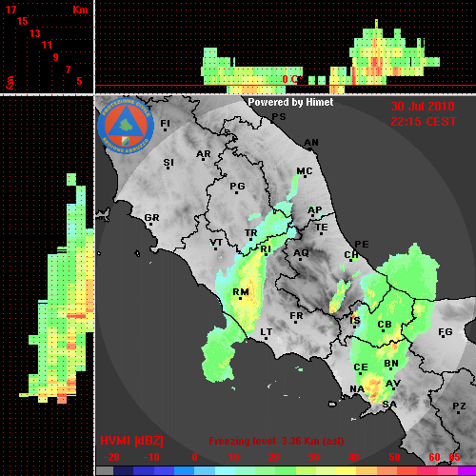Click the AP city label

pyautogui.click(x=314, y=209)
